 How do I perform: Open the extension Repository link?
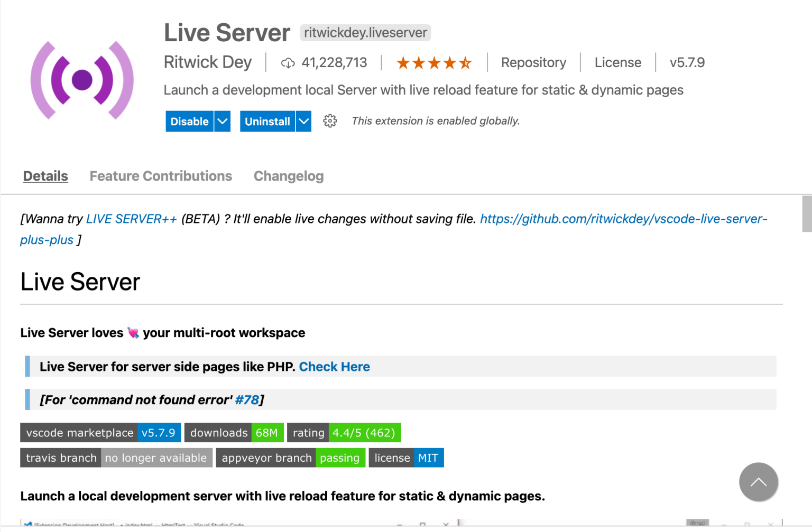(x=533, y=62)
